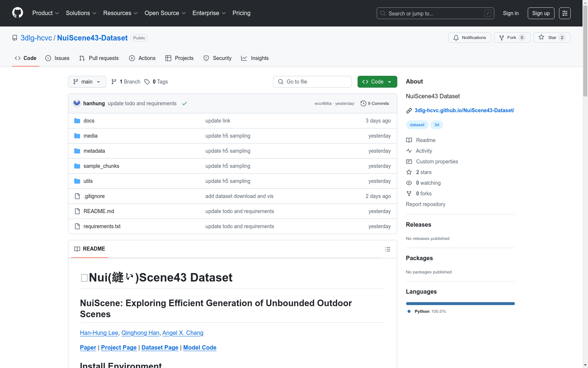Screen dimensions: 588x368
Task: Click the eye icon next to 0 watching
Action: tap(409, 183)
